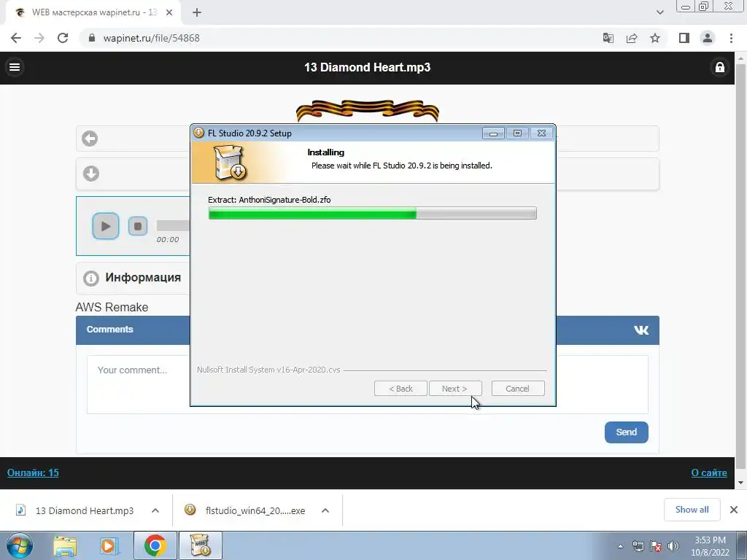Click the share page icon

tap(632, 38)
